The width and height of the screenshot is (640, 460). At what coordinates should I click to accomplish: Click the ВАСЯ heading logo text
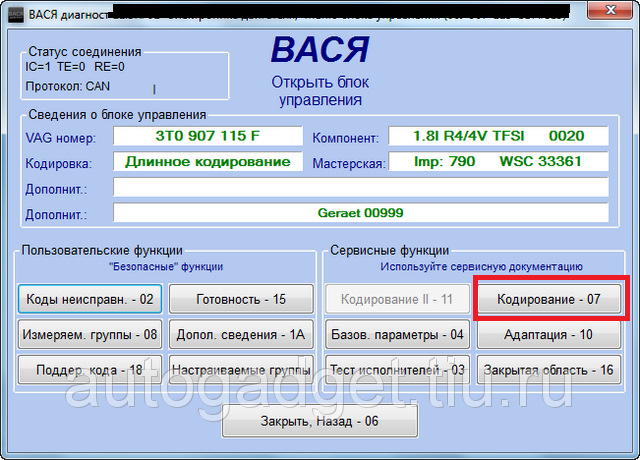(x=320, y=50)
